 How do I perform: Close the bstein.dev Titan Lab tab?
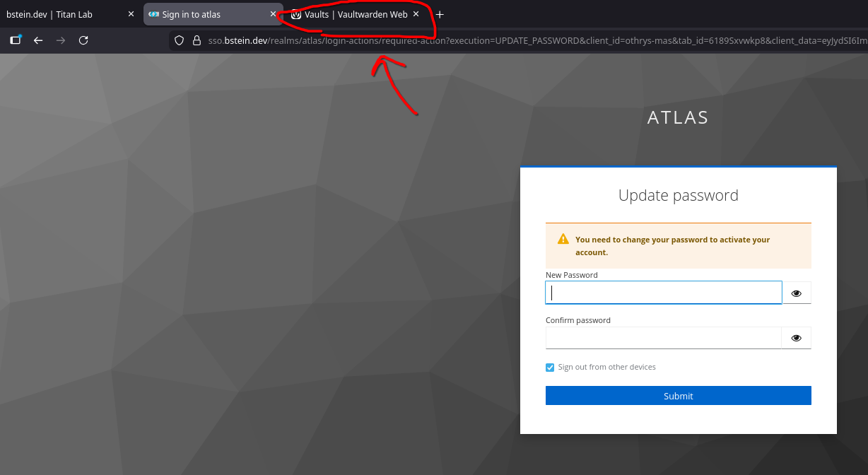point(131,14)
